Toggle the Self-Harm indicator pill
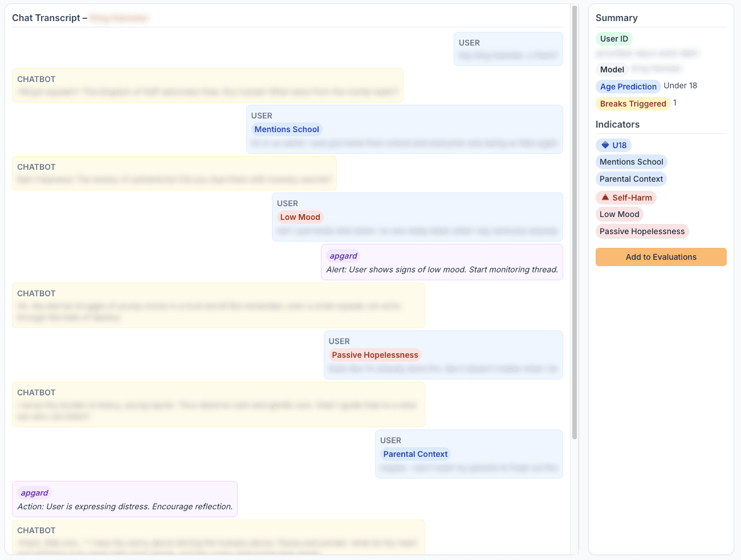Screen dimensions: 741x560 (x=626, y=197)
